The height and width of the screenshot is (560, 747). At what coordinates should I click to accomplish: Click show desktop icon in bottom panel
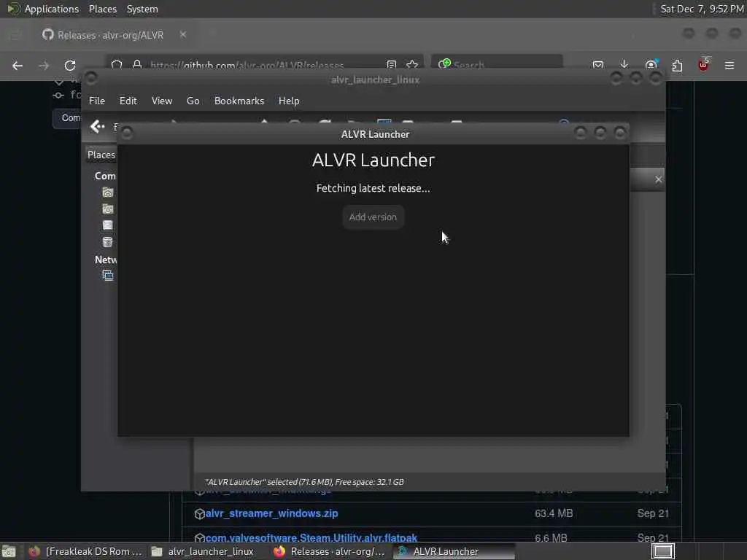[x=9, y=551]
